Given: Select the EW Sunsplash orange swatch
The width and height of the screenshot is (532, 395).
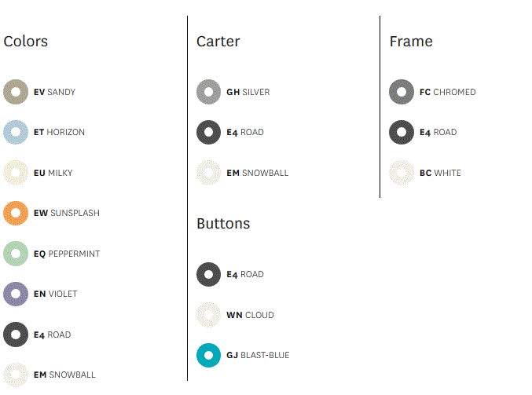Looking at the screenshot, I should [x=16, y=214].
